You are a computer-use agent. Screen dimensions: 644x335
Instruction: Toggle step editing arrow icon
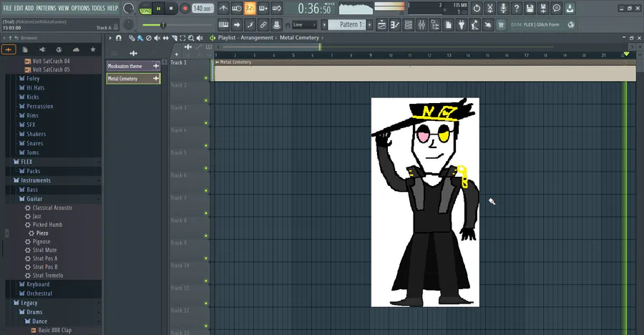(x=237, y=24)
